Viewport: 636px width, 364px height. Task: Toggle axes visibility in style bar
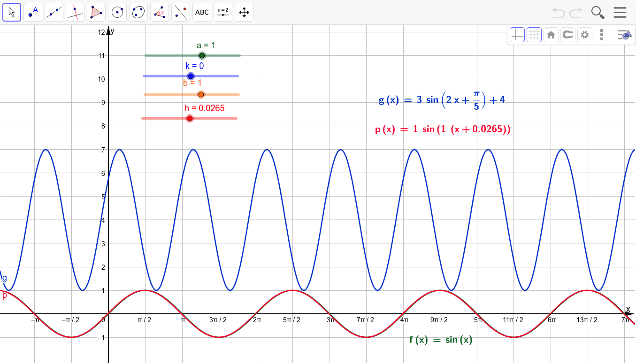[x=517, y=35]
